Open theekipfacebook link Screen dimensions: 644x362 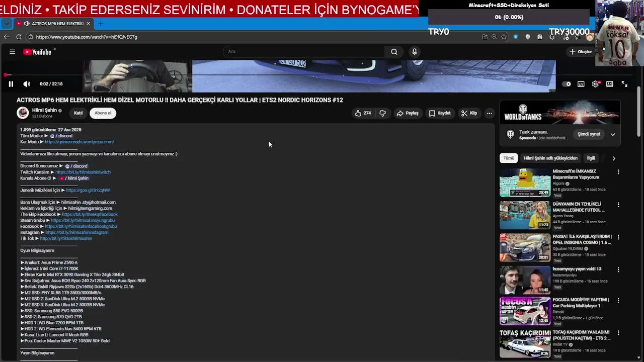click(x=90, y=214)
